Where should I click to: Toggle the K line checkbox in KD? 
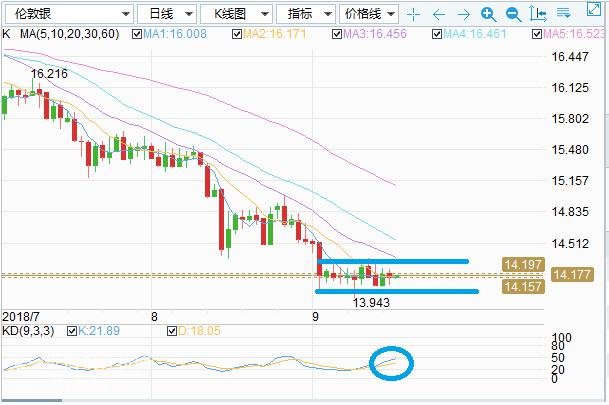(72, 331)
